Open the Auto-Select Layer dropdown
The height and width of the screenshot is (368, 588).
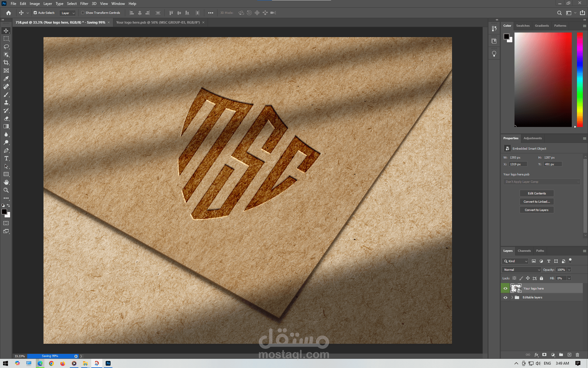pos(68,13)
